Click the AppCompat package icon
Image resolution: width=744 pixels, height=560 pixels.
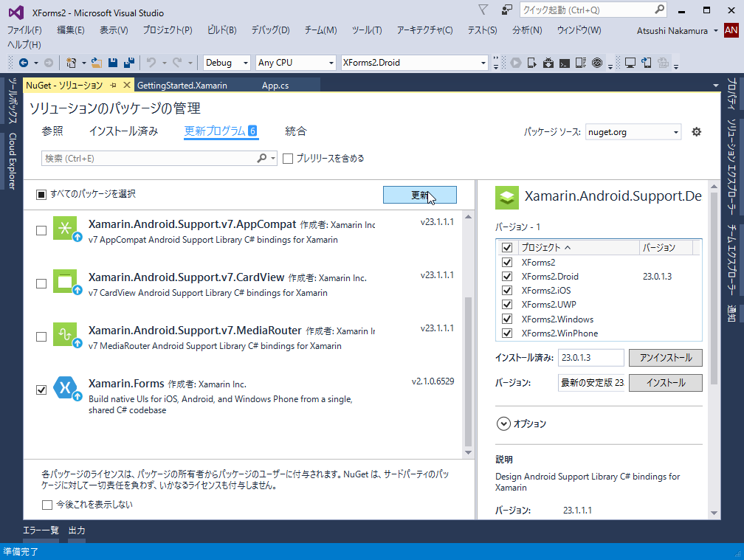[x=66, y=229]
